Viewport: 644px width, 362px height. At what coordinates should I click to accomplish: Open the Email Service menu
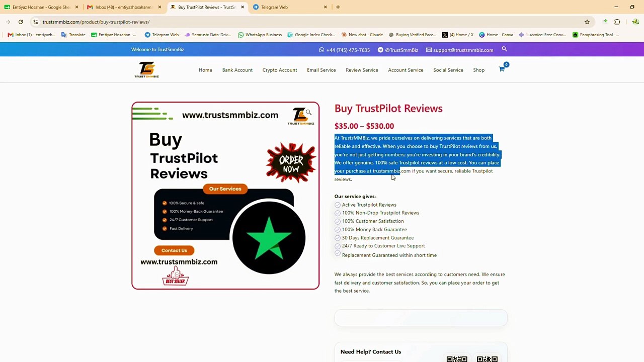pos(321,70)
